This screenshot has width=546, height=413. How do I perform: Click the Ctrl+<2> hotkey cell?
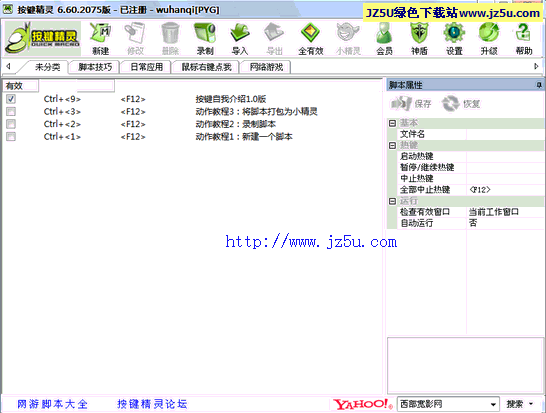[62, 124]
